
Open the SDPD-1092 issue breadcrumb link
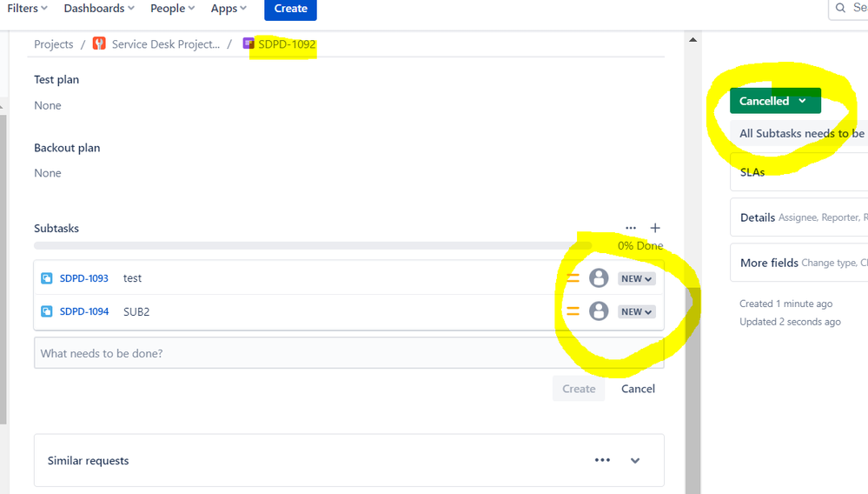pyautogui.click(x=287, y=44)
